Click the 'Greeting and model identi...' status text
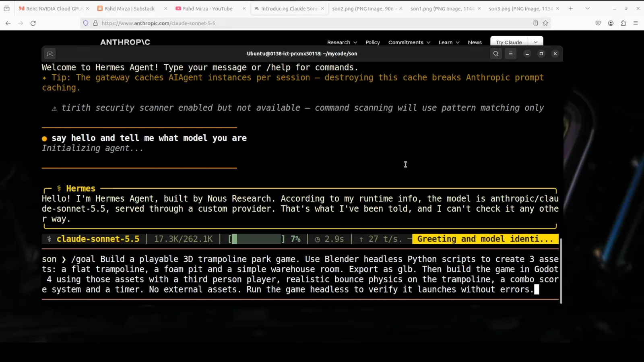 (485, 239)
